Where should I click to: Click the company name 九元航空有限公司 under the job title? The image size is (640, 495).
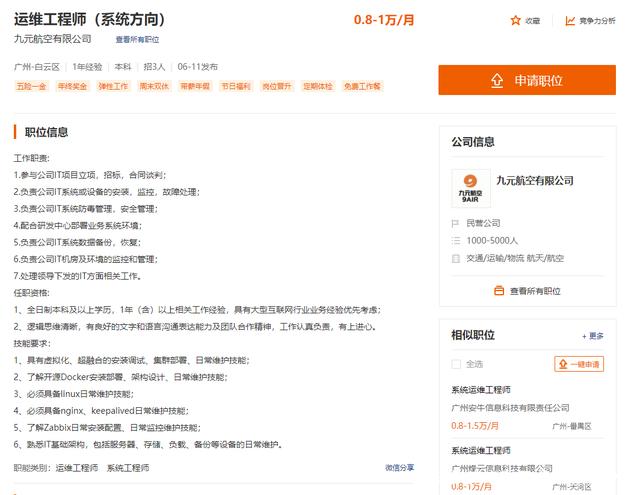(53, 39)
